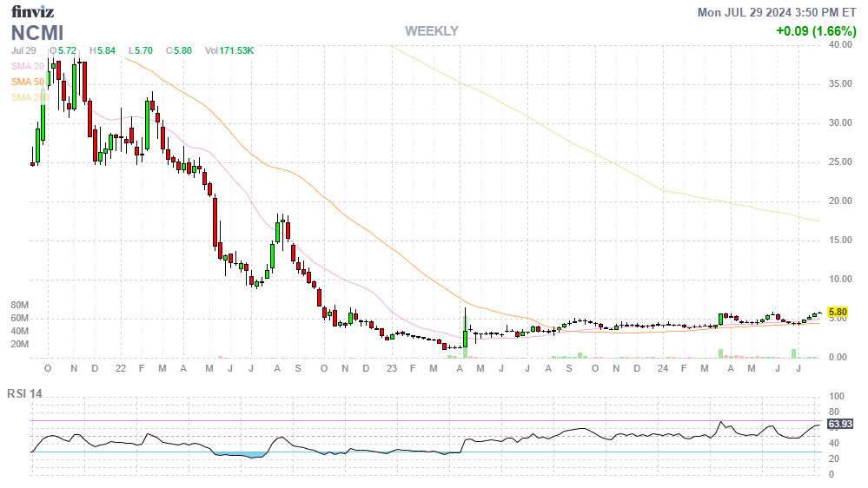868x488 pixels.
Task: Click the Vol 171.53K readout
Action: pos(229,51)
